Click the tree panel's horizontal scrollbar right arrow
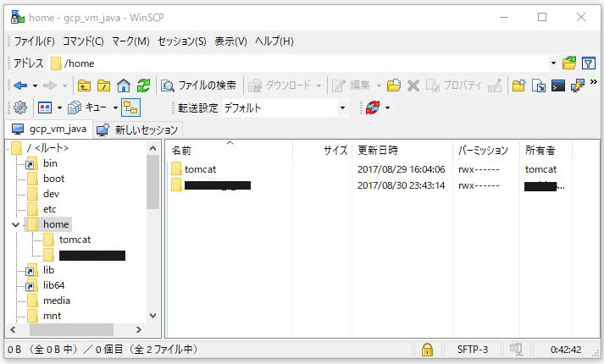Screen dimensions: 604x364 point(139,330)
